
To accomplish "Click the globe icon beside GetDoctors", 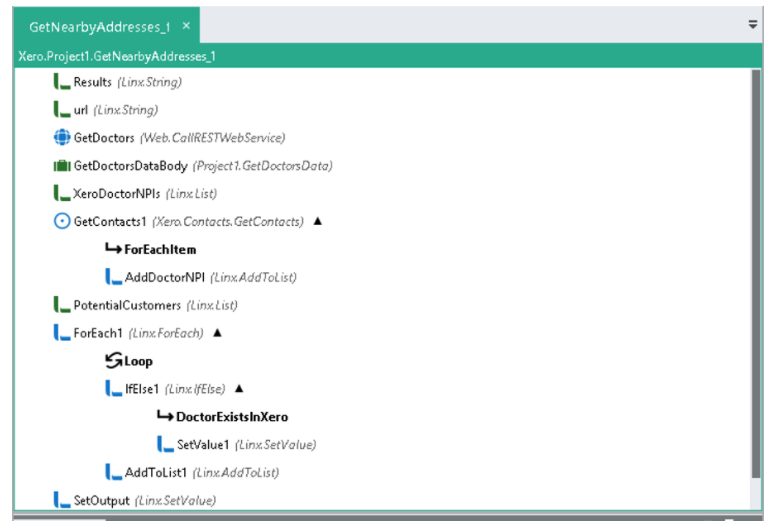I will (x=62, y=137).
